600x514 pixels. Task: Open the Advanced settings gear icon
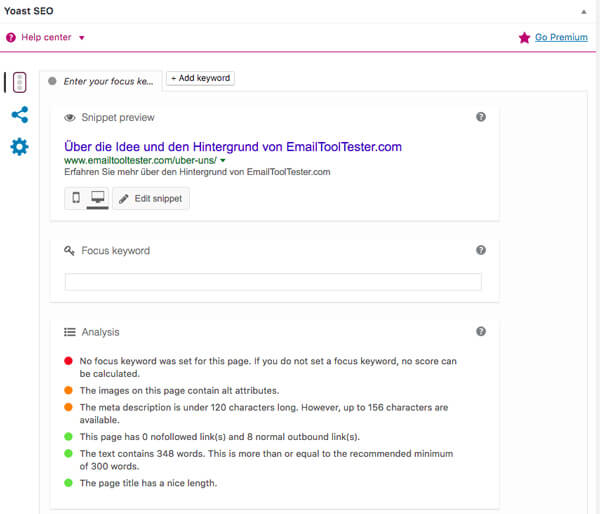click(x=20, y=147)
